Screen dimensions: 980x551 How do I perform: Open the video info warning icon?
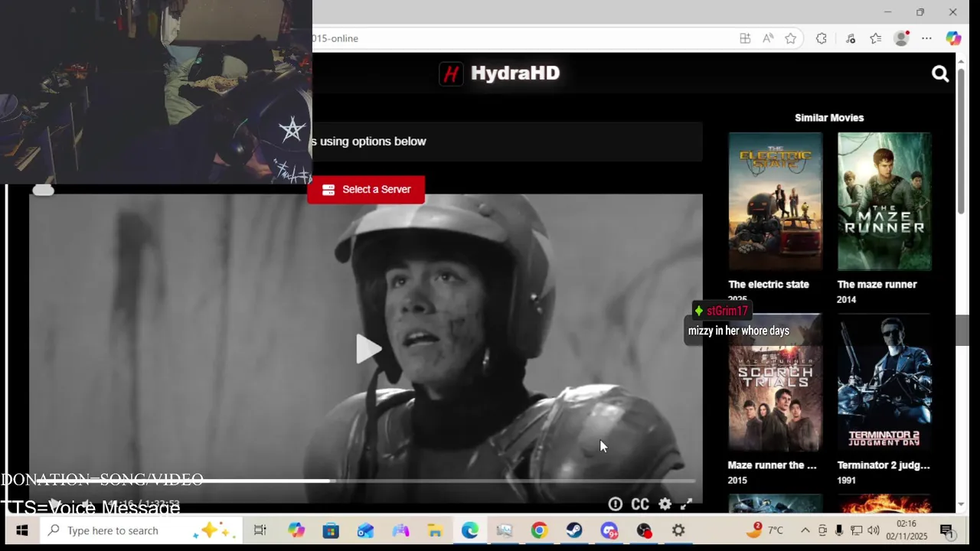(x=615, y=504)
